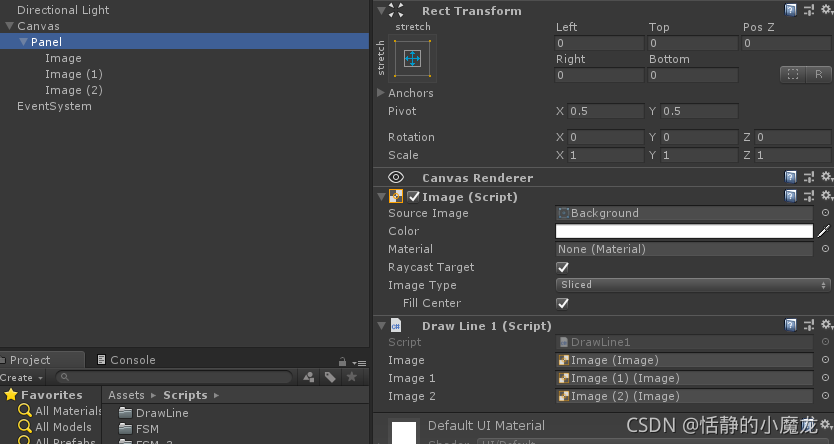Collapse the Panel hierarchy node

23,41
